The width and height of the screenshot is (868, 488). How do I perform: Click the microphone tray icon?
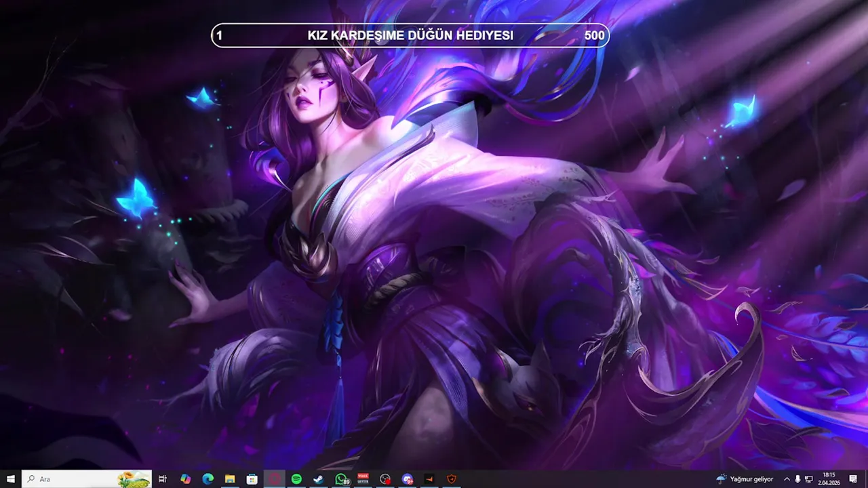797,479
